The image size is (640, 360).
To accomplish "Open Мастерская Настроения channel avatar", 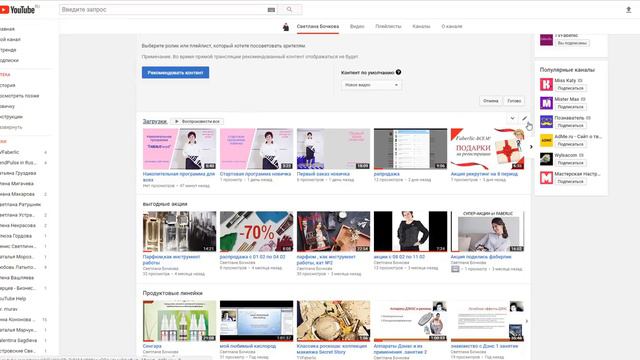I will pos(546,178).
